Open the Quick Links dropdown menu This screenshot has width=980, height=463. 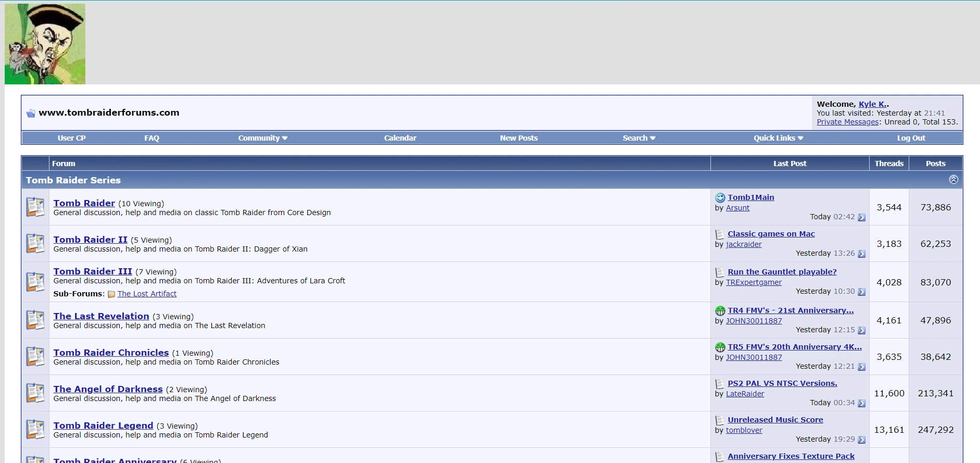779,138
